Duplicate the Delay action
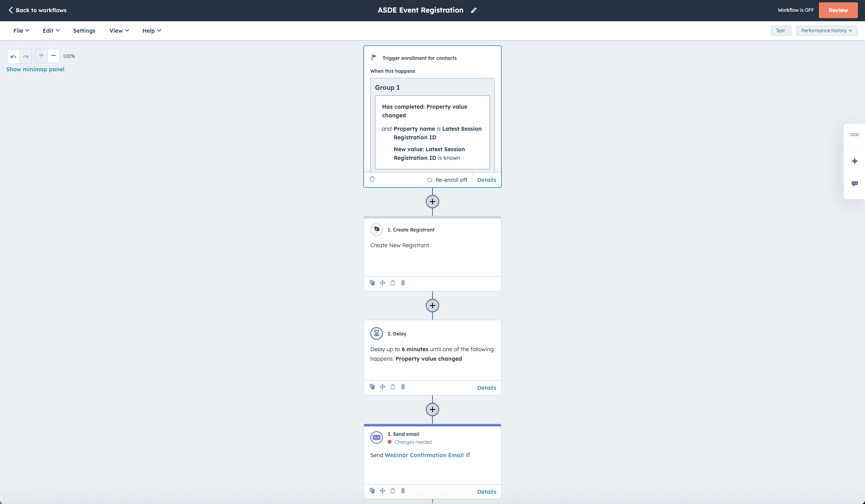Viewport: 865px width, 504px height. tap(372, 387)
